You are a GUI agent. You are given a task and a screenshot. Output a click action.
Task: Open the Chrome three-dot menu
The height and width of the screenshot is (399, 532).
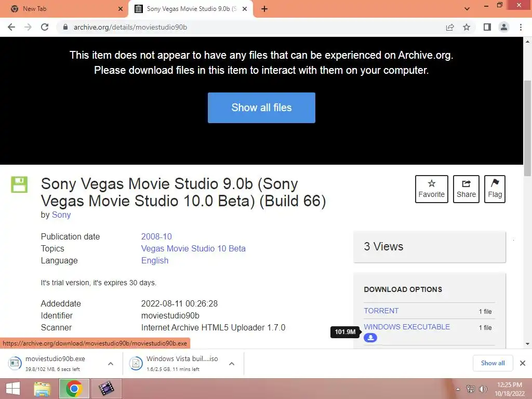(x=521, y=27)
